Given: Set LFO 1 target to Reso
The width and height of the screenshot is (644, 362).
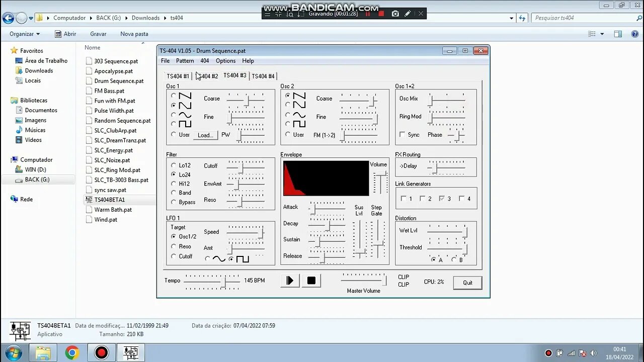Looking at the screenshot, I should click(174, 246).
